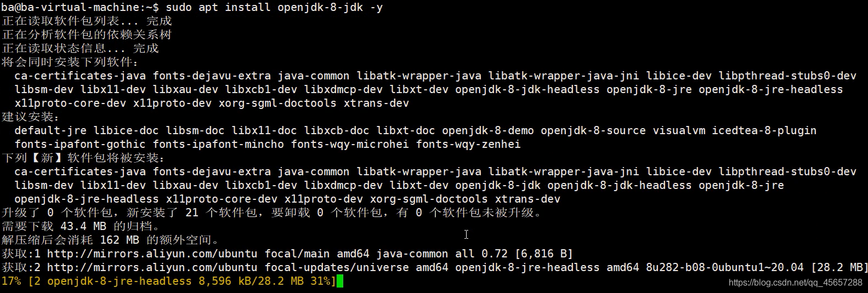Click the typed command 'sudo apt install'
The image size is (868, 293).
pyautogui.click(x=218, y=7)
